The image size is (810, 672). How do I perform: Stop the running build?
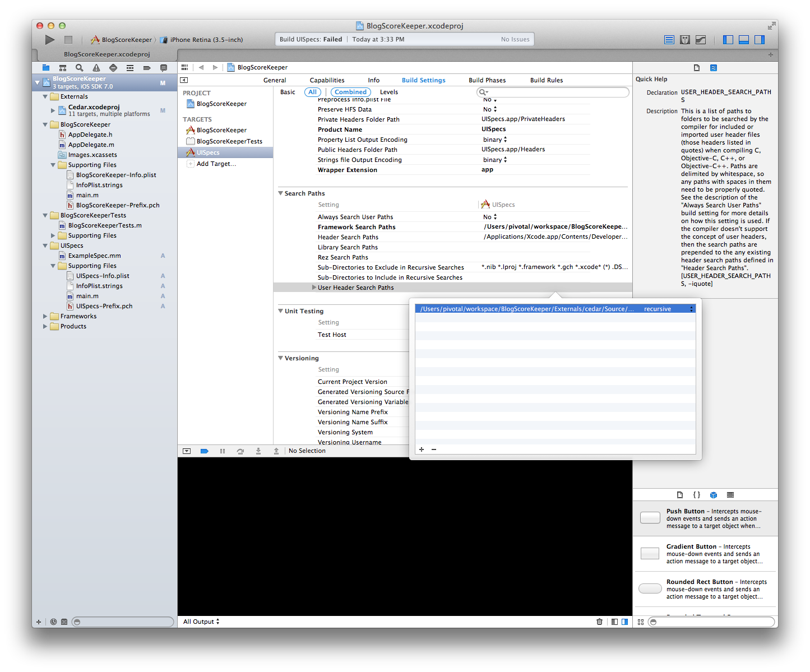tap(68, 40)
